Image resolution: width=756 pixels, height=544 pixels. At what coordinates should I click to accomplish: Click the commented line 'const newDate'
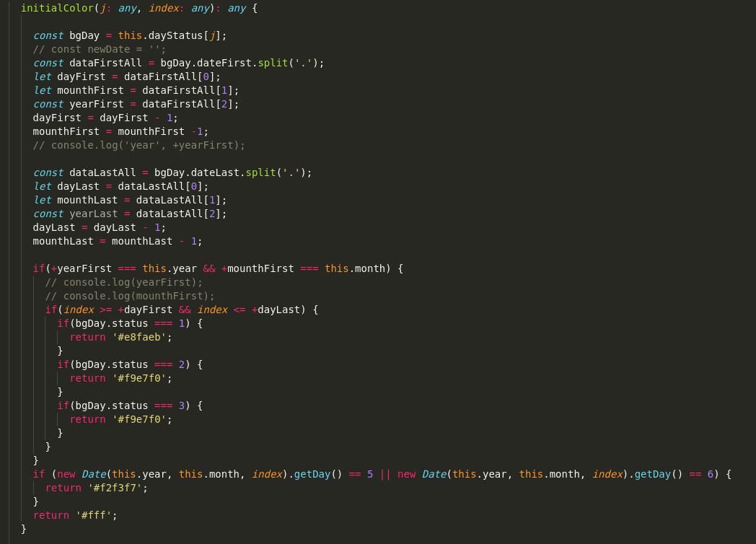pos(100,49)
